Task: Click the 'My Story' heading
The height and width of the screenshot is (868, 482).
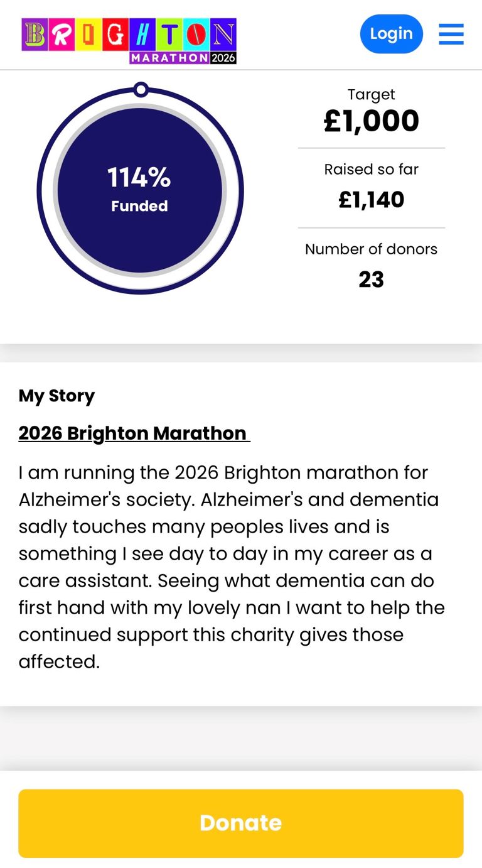Action: [56, 396]
